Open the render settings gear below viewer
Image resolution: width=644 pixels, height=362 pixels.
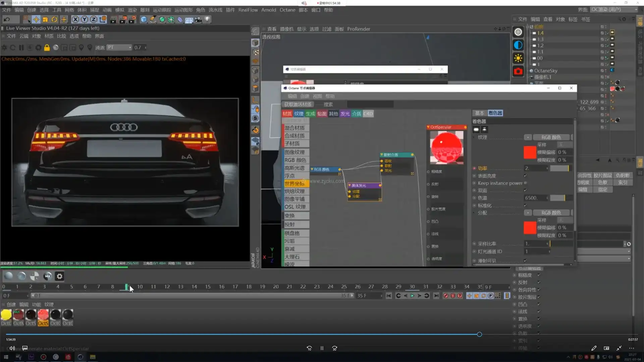[59, 276]
